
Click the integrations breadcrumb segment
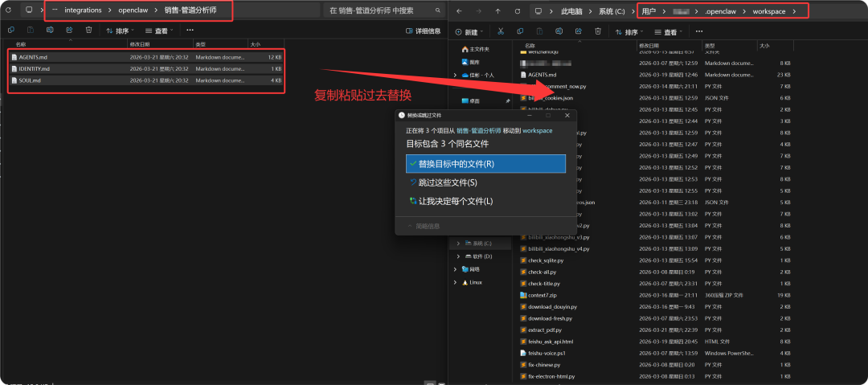point(83,10)
